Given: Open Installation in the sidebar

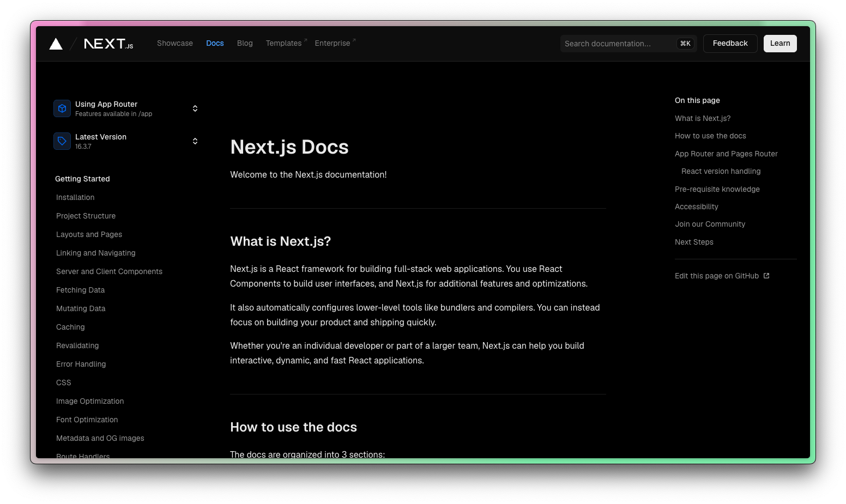Looking at the screenshot, I should 75,197.
